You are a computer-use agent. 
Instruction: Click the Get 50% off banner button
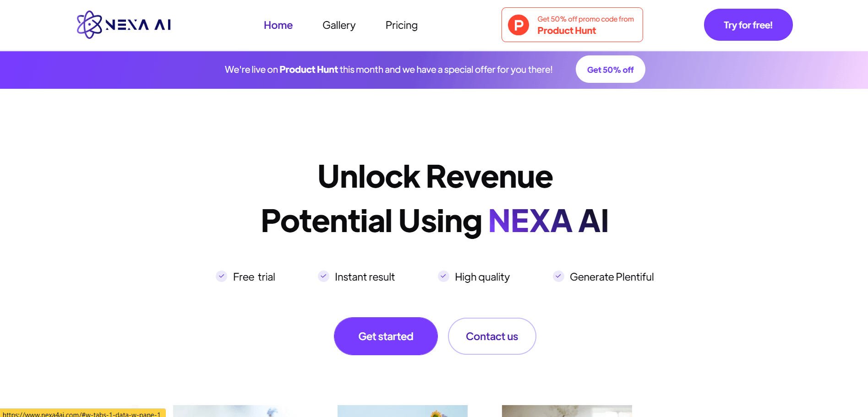pos(610,70)
